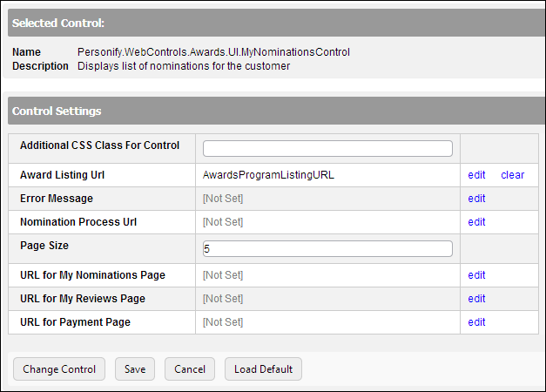Image resolution: width=546 pixels, height=392 pixels.
Task: Edit URL for My Nominations Page
Action: tap(476, 275)
